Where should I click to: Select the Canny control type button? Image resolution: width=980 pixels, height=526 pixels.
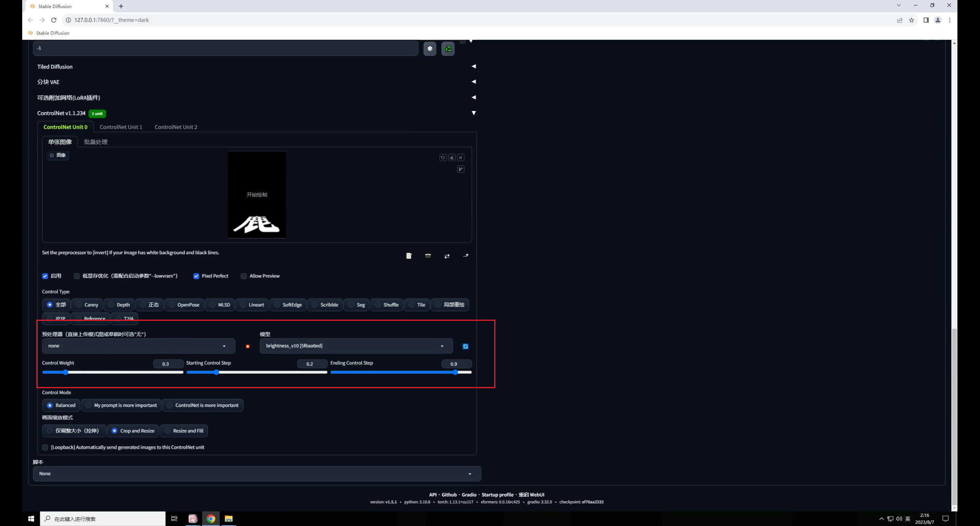click(x=91, y=304)
